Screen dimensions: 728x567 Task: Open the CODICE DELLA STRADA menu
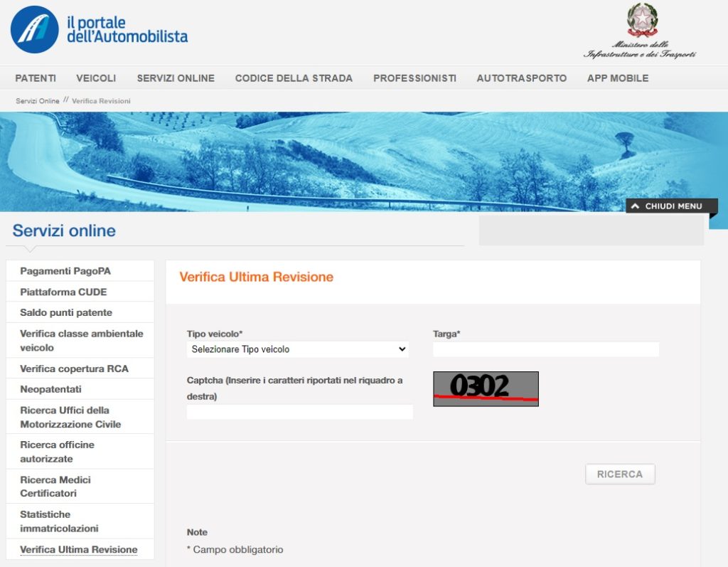[x=294, y=78]
